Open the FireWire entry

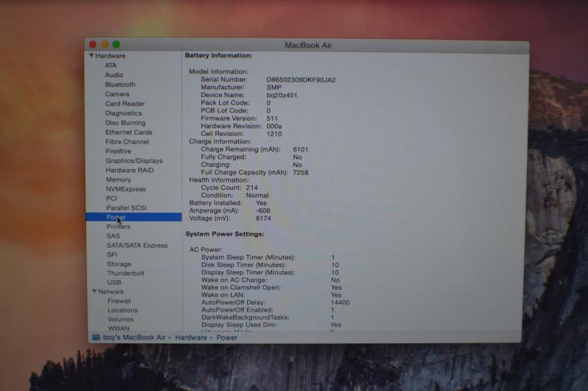[118, 151]
